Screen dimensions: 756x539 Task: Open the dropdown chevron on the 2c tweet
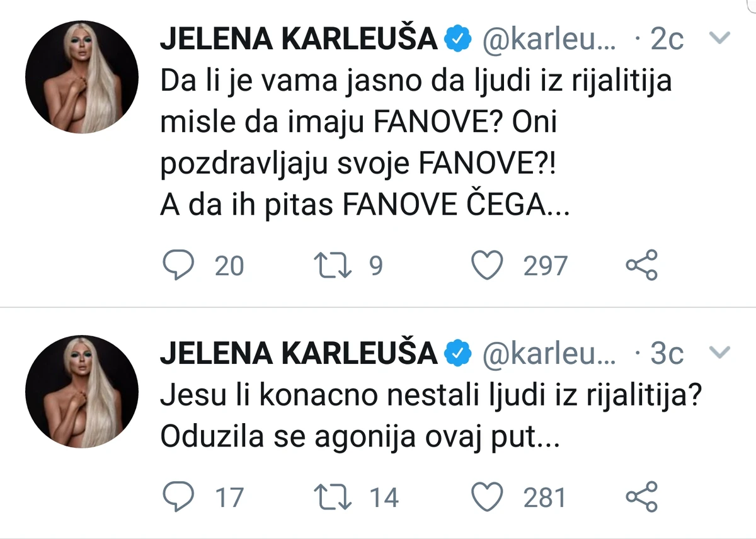pyautogui.click(x=719, y=39)
